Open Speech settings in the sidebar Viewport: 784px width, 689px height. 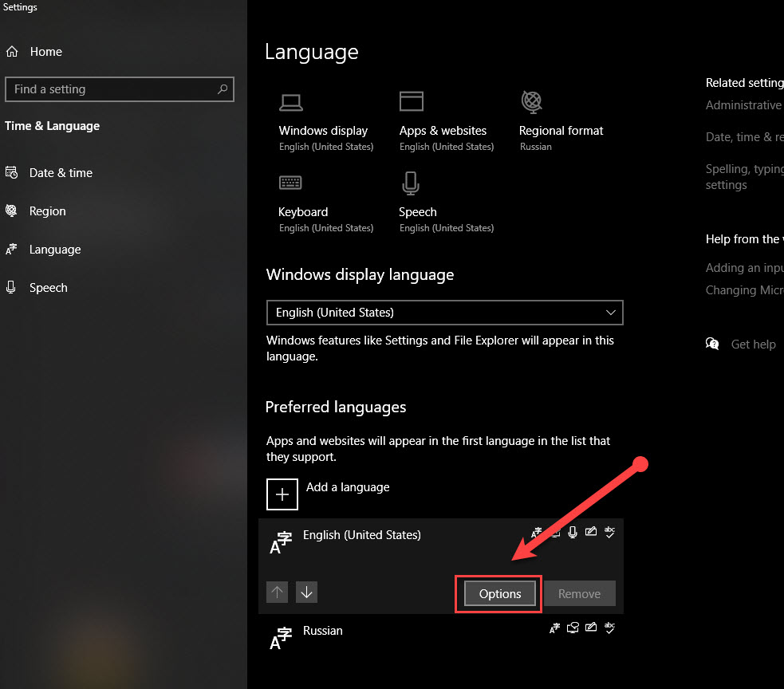point(49,288)
